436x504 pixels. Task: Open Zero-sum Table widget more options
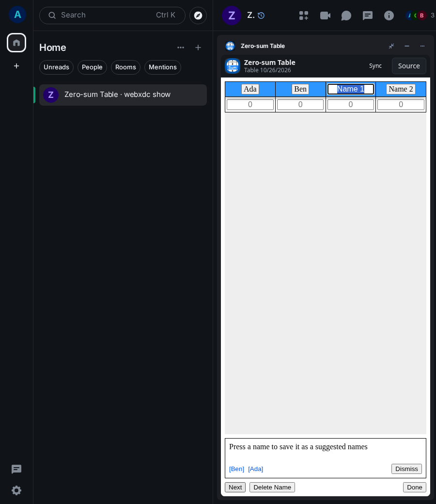[x=422, y=46]
